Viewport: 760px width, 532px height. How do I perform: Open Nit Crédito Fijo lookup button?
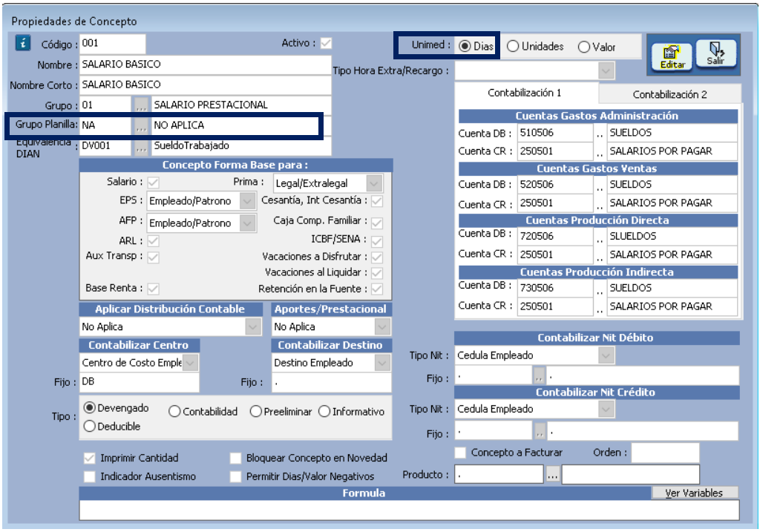(x=539, y=431)
